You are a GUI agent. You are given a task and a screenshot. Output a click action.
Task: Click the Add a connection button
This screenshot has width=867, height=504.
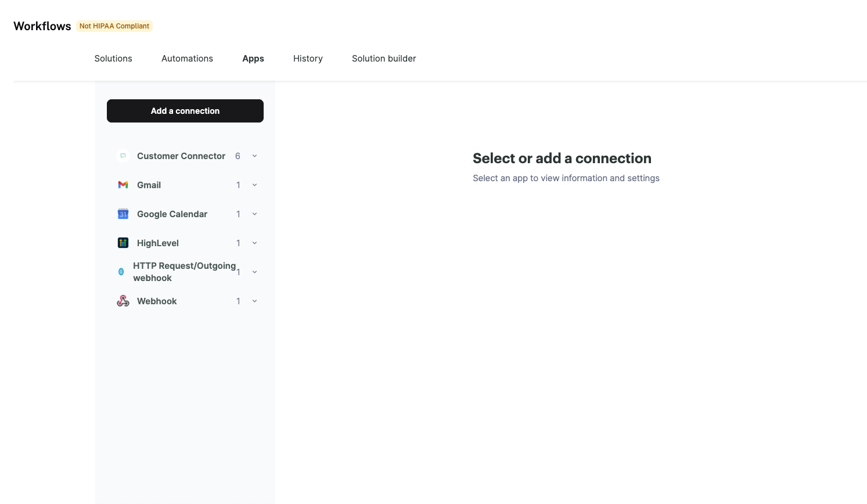[x=185, y=111]
